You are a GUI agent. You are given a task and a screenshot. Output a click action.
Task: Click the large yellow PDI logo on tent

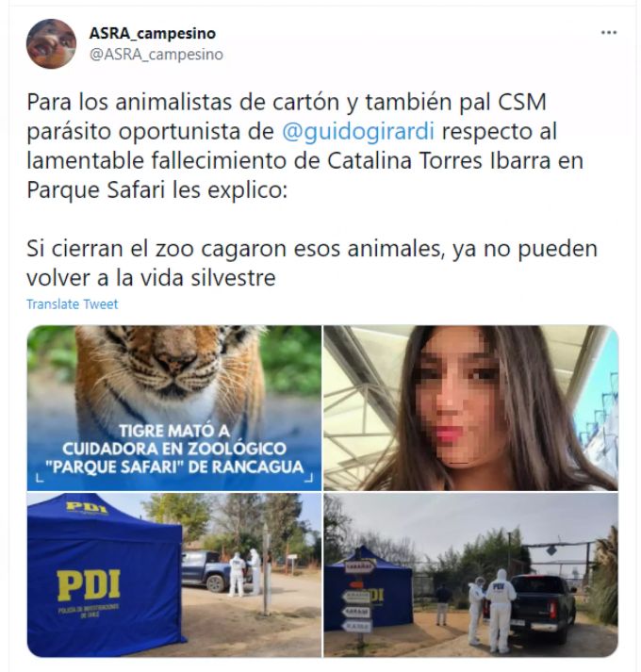[89, 585]
